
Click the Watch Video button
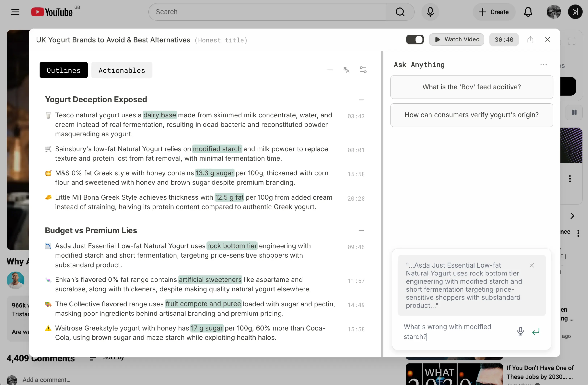coord(457,39)
